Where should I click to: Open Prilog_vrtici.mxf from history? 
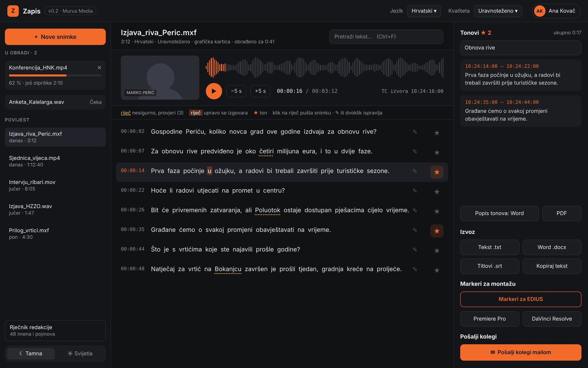55,234
